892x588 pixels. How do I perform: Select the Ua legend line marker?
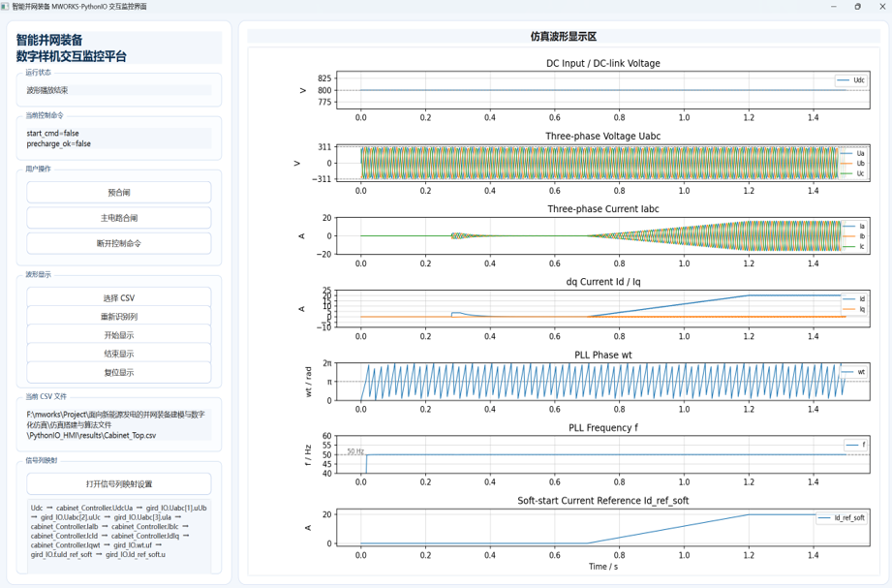click(x=846, y=153)
